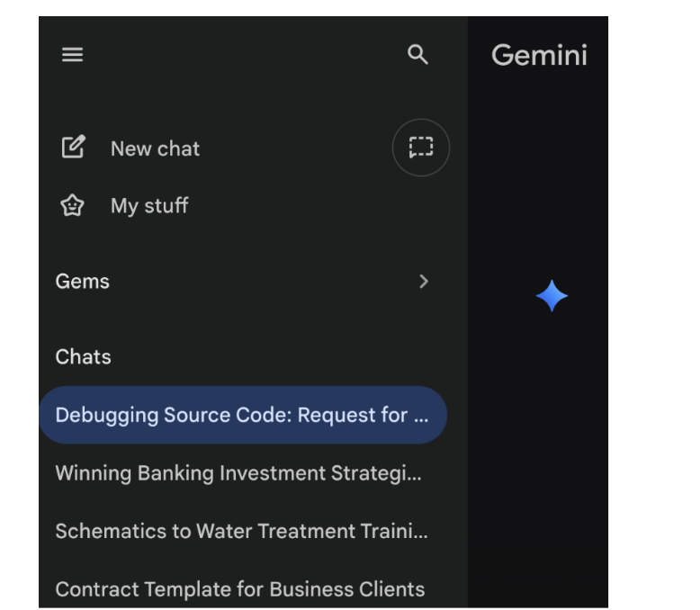Start a temporary chat via dashed bubble icon
Screen dimensions: 700x610
(x=420, y=148)
